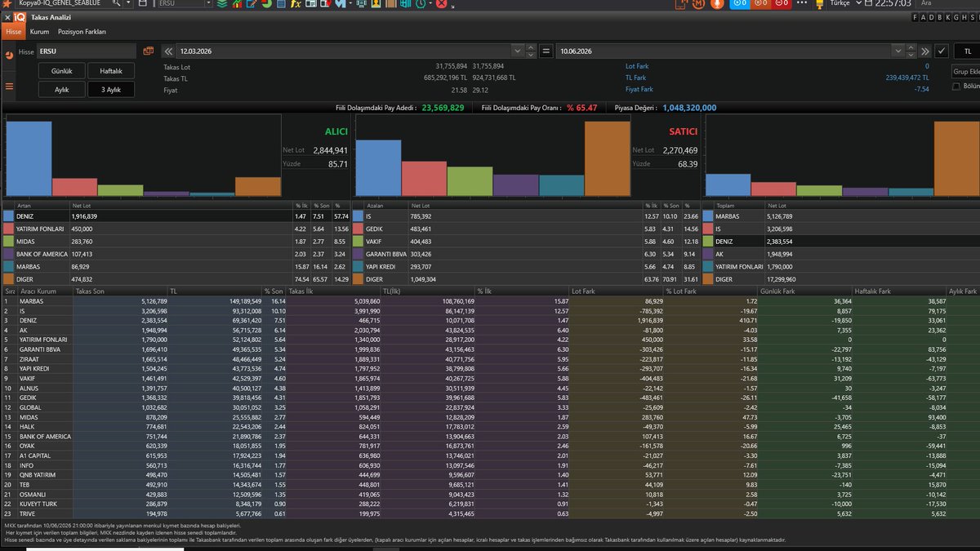Select the Aylık period toggle
Image resolution: width=980 pixels, height=551 pixels.
click(x=62, y=90)
